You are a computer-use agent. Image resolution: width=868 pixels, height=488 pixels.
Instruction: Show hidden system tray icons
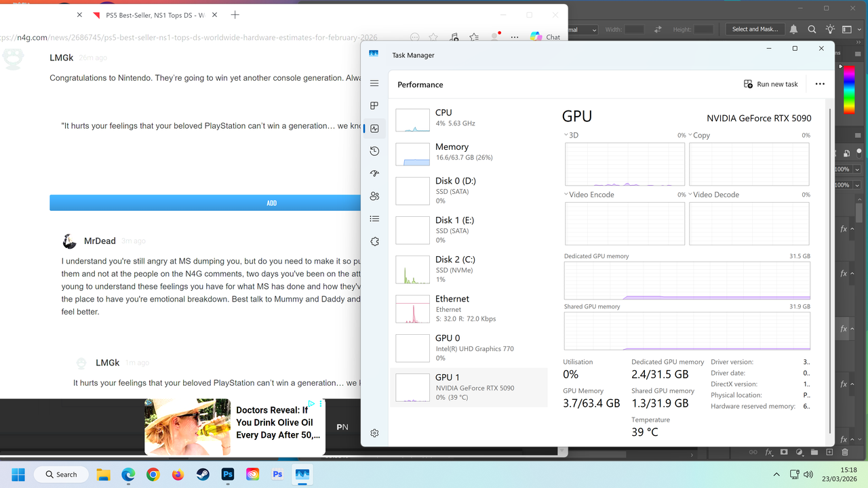pyautogui.click(x=776, y=474)
